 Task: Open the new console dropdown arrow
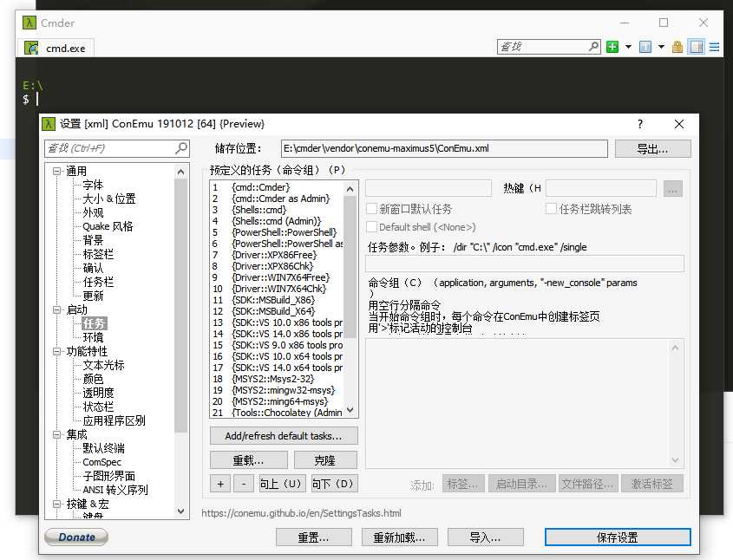628,47
